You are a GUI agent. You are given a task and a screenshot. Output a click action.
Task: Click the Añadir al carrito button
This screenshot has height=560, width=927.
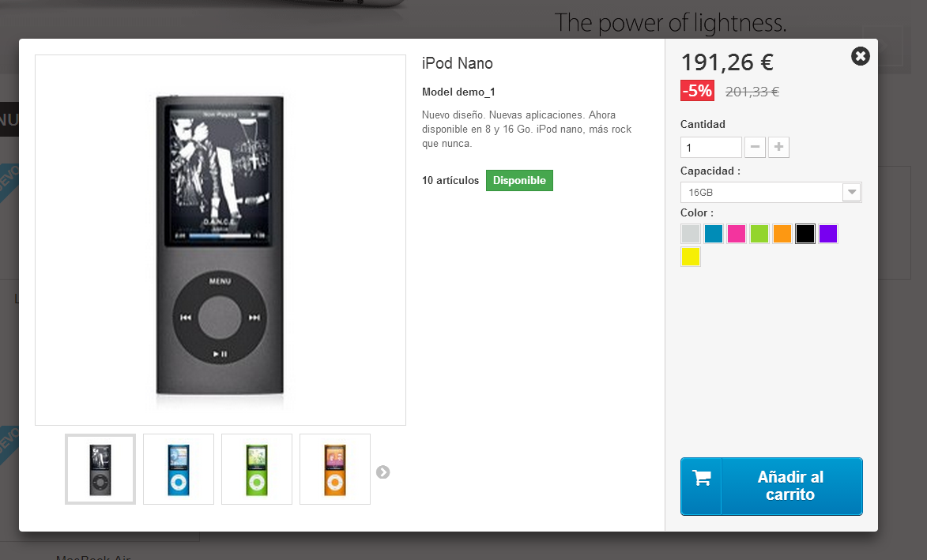(x=771, y=487)
